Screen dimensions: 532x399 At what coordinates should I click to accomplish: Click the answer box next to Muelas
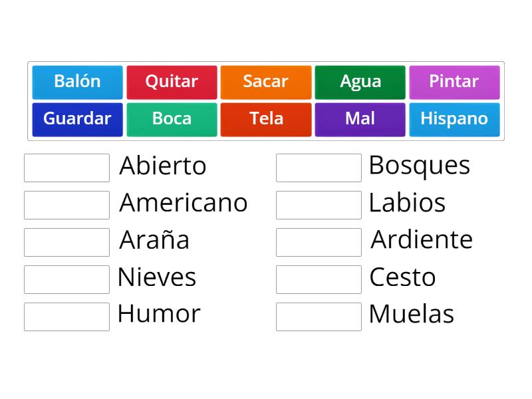pos(319,317)
